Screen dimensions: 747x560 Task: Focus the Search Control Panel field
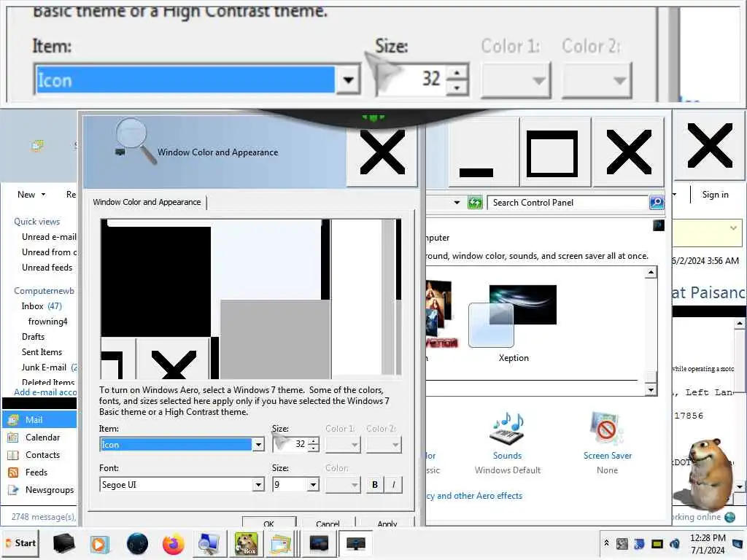[x=569, y=203]
